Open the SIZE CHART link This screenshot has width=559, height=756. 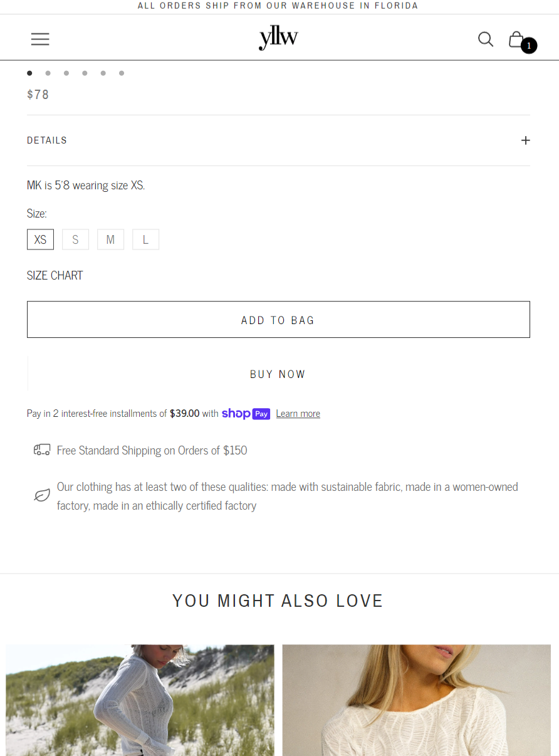pos(55,275)
